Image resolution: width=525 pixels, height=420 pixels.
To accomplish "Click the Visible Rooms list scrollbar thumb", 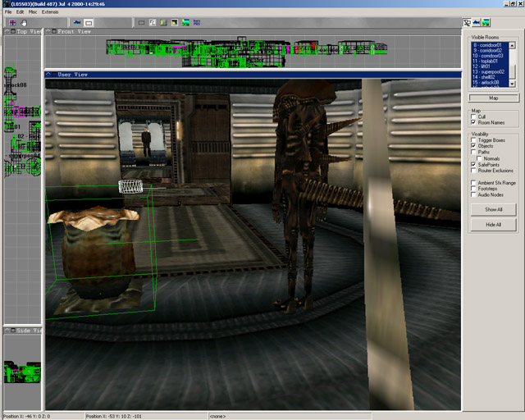I will point(512,71).
